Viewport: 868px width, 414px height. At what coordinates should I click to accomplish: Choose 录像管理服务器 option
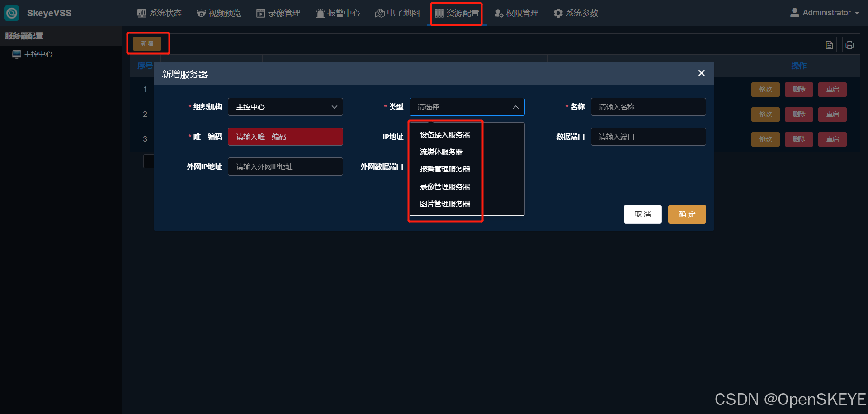coord(445,186)
